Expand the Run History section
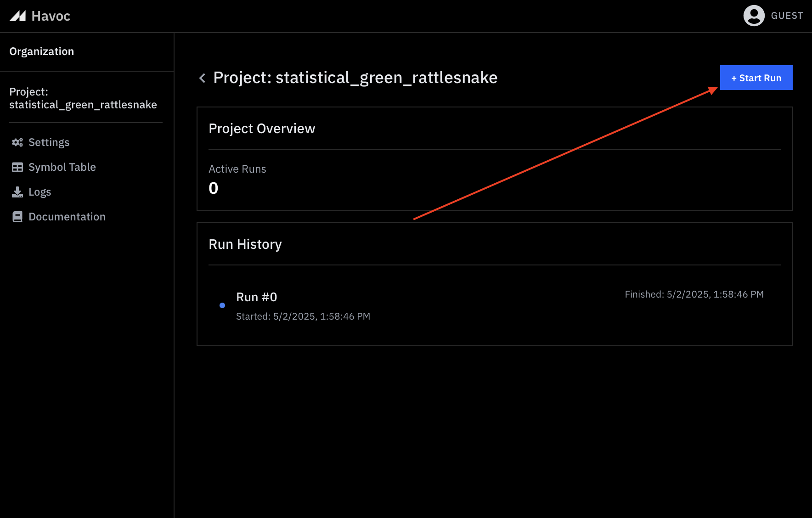The image size is (812, 518). pyautogui.click(x=245, y=244)
